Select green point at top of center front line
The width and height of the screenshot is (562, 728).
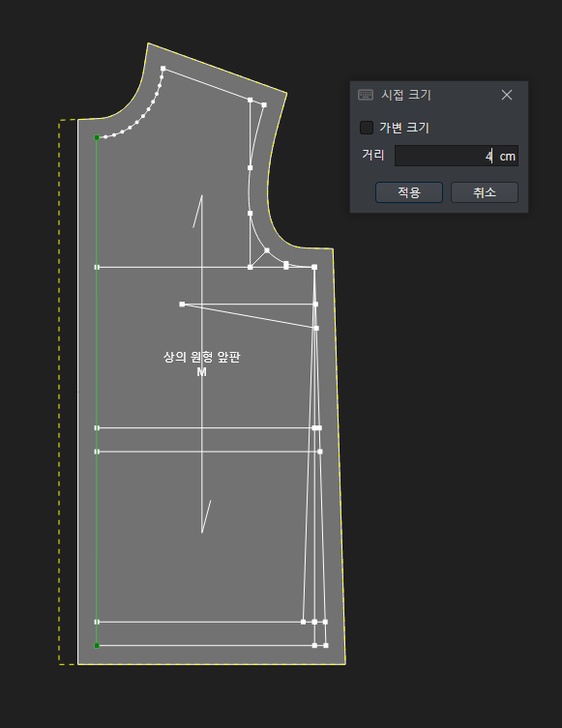point(97,137)
